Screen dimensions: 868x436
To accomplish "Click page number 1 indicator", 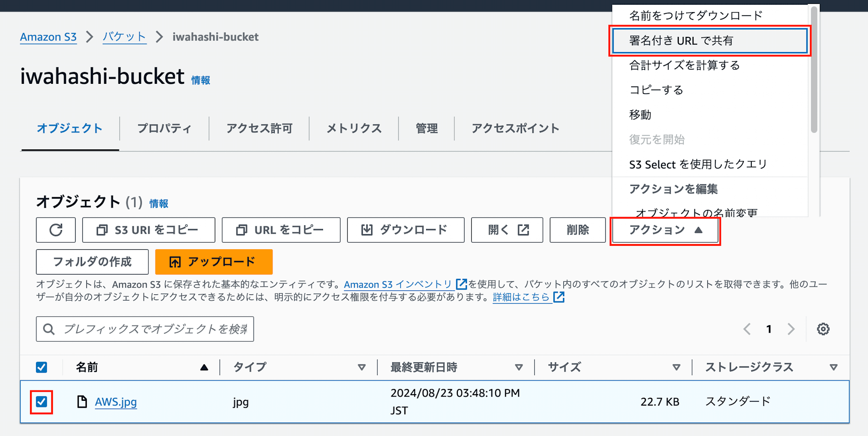I will coord(769,329).
